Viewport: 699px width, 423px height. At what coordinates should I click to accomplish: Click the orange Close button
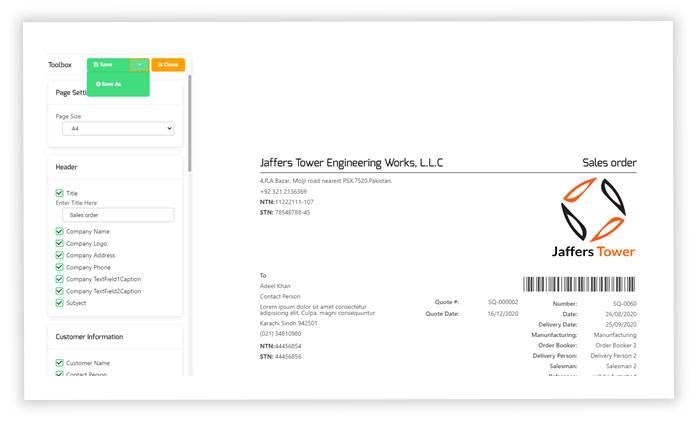pos(168,65)
